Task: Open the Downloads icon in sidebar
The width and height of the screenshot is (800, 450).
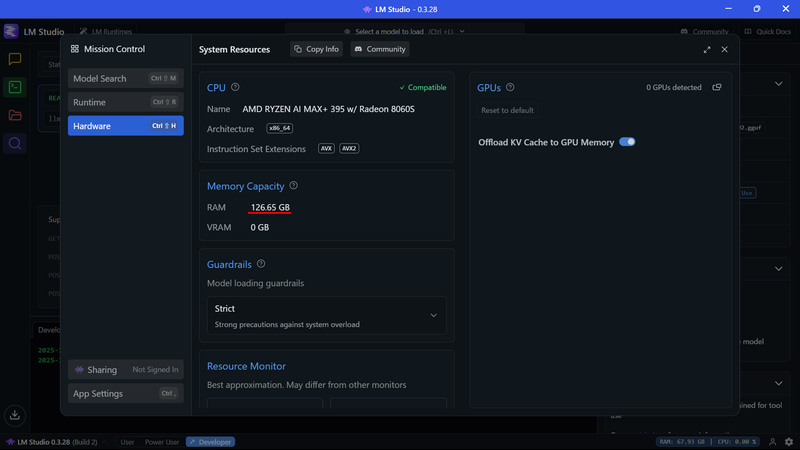Action: tap(15, 415)
